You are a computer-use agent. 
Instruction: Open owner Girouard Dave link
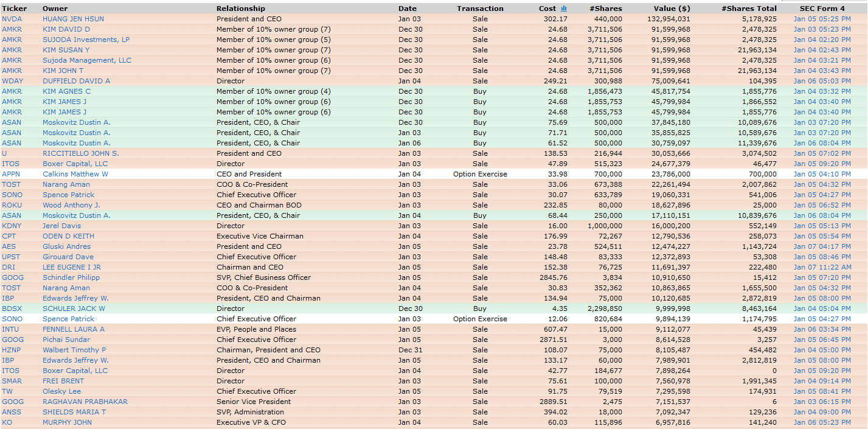68,257
